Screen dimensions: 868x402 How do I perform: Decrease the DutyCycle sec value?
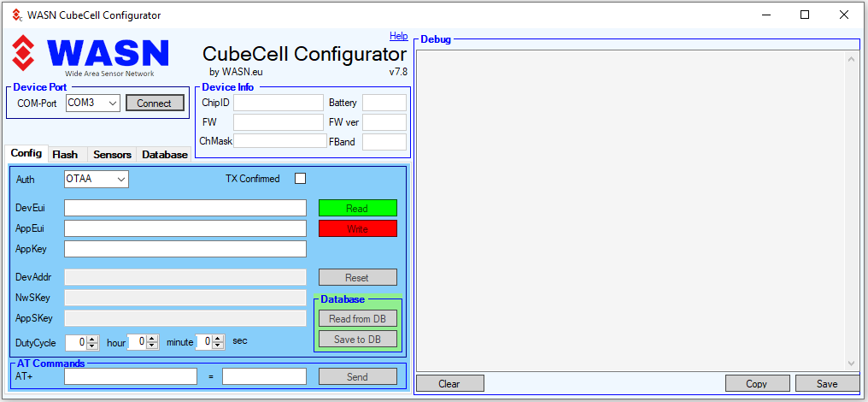pyautogui.click(x=219, y=346)
